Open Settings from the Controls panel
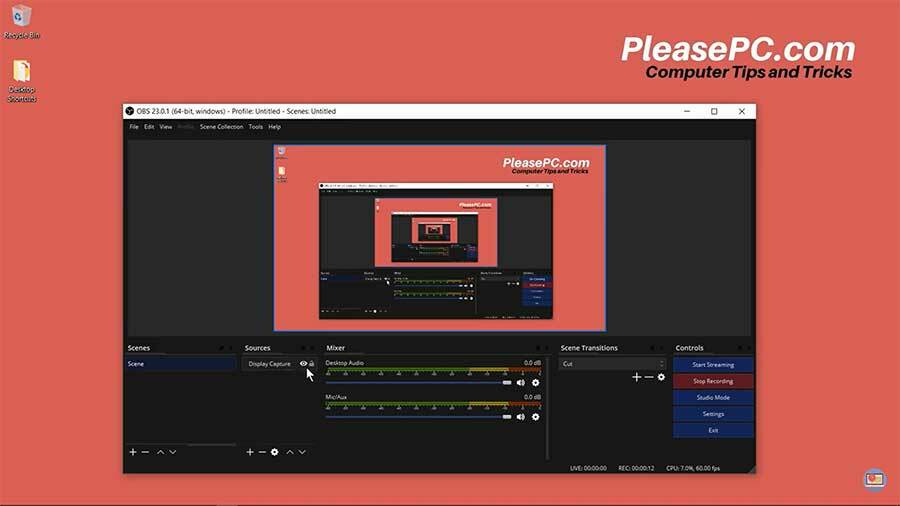Screen dimensions: 900x506 click(x=713, y=414)
